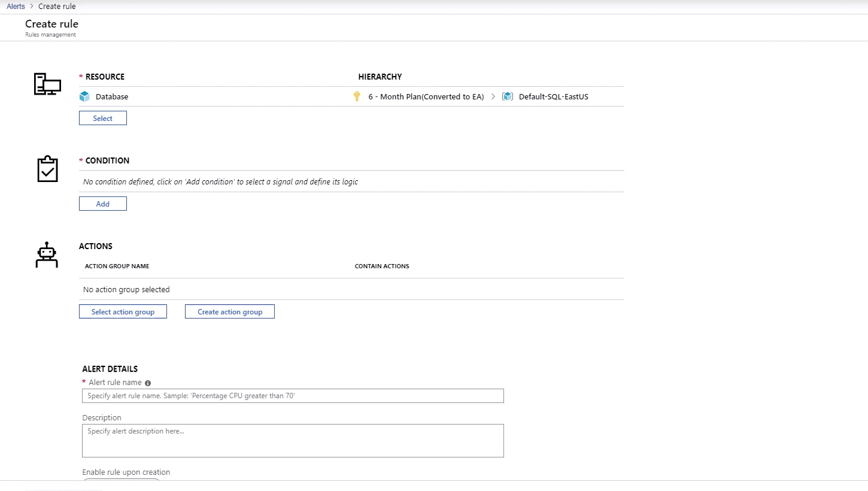This screenshot has height=491, width=868.
Task: Click Create action group button
Action: pos(230,312)
